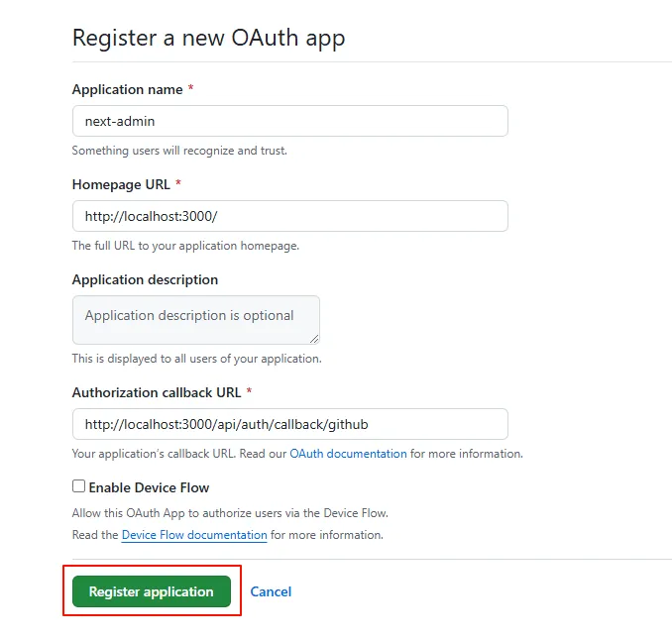Image resolution: width=672 pixels, height=638 pixels.
Task: Click the Homepage URL label
Action: point(121,184)
